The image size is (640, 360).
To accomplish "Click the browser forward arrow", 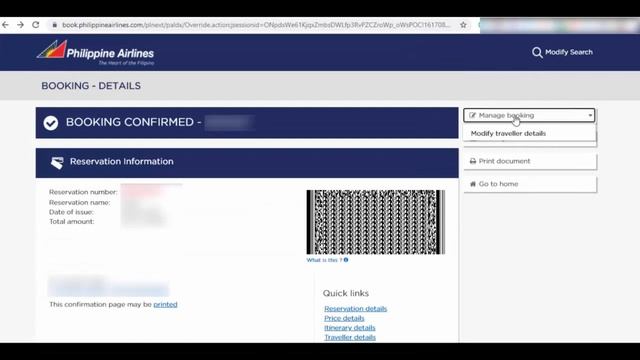I will pos(20,25).
